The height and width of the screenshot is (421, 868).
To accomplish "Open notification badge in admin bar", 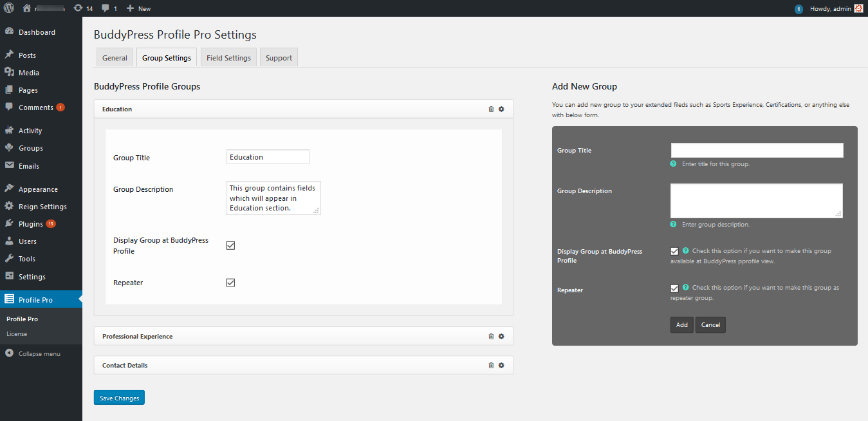I will point(799,9).
